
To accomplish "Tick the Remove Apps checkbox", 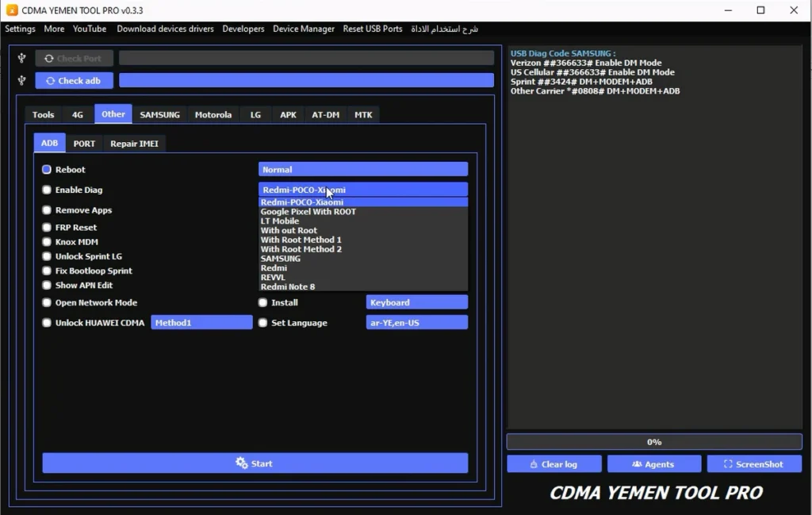I will [x=47, y=210].
